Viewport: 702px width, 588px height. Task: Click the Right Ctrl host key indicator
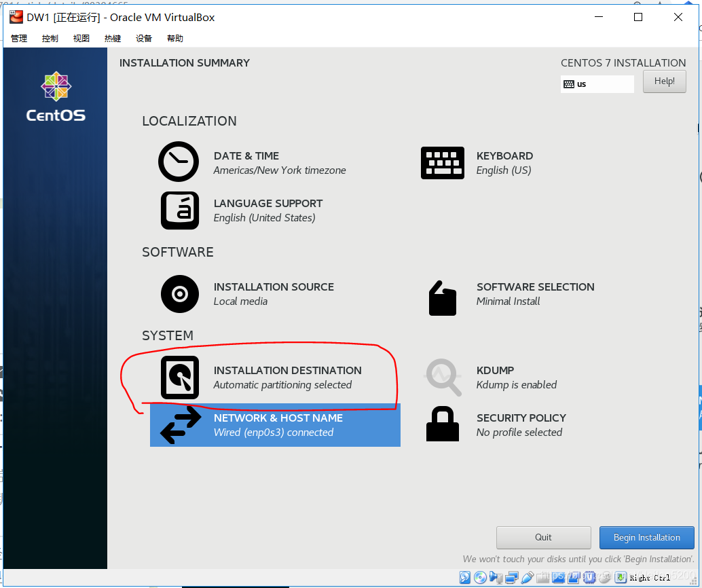(650, 578)
